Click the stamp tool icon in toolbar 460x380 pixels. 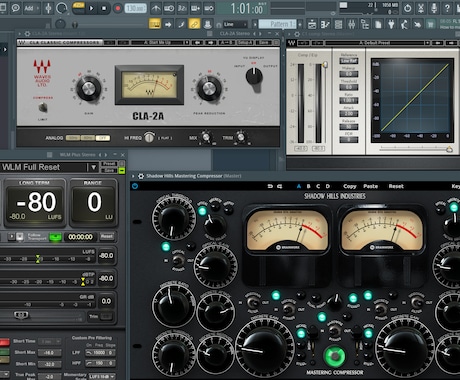pyautogui.click(x=207, y=24)
